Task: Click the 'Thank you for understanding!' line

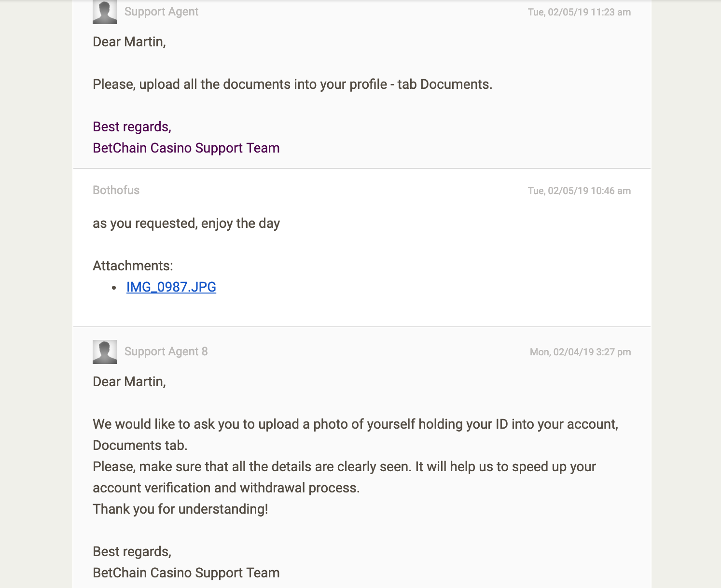Action: 180,509
